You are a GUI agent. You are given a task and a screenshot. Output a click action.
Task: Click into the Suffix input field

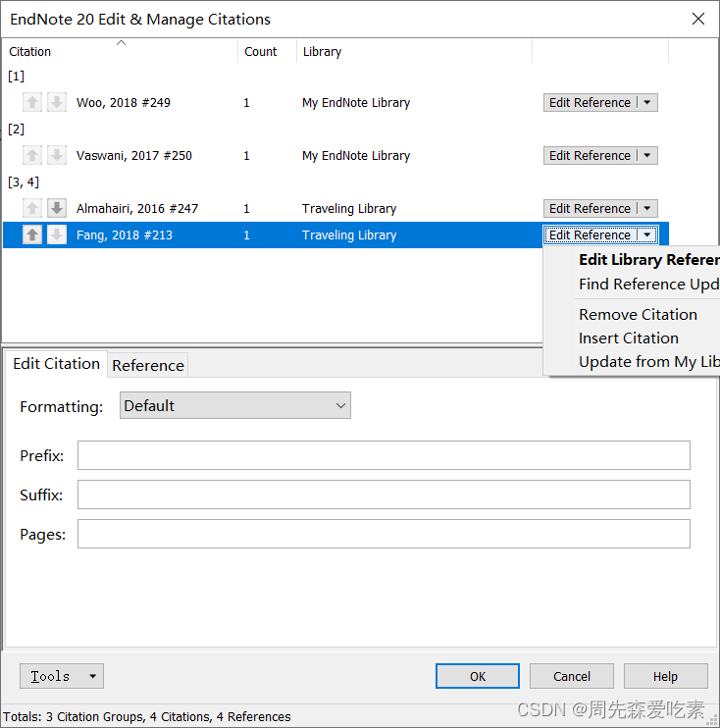pyautogui.click(x=384, y=494)
